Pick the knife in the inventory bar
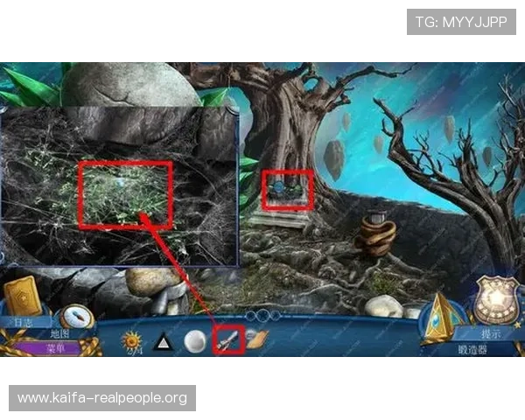The height and width of the screenshot is (420, 525). (x=227, y=339)
